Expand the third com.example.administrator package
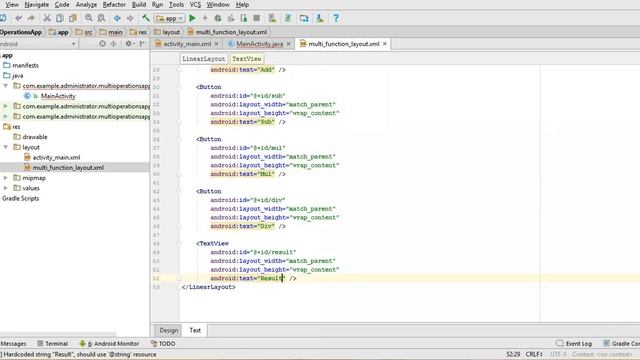640x360 pixels. (x=6, y=116)
